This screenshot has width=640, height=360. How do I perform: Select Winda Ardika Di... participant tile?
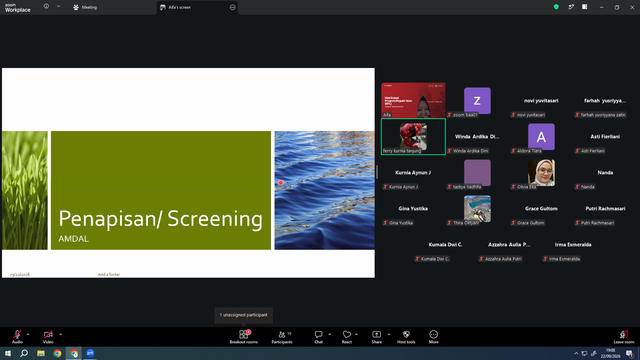point(477,137)
